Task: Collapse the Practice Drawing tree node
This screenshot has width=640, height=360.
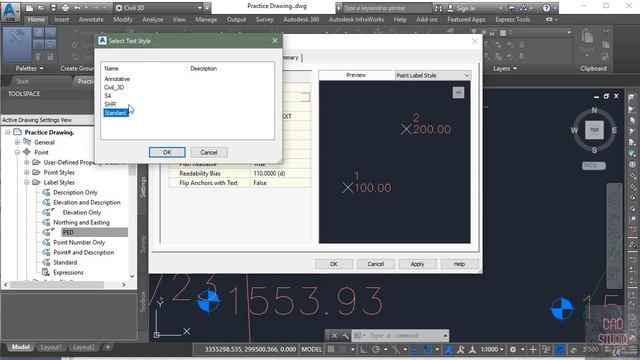Action: click(8, 132)
